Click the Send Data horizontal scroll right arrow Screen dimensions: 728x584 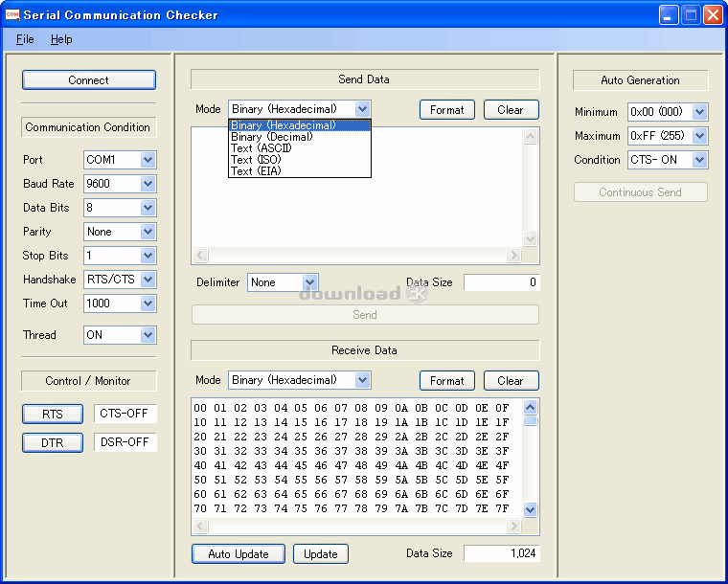pyautogui.click(x=513, y=255)
